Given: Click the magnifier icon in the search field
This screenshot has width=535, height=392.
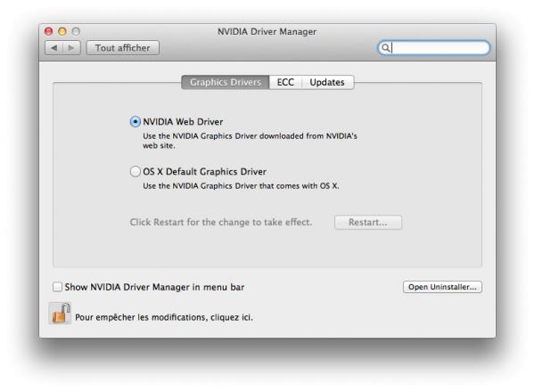Looking at the screenshot, I should [385, 48].
